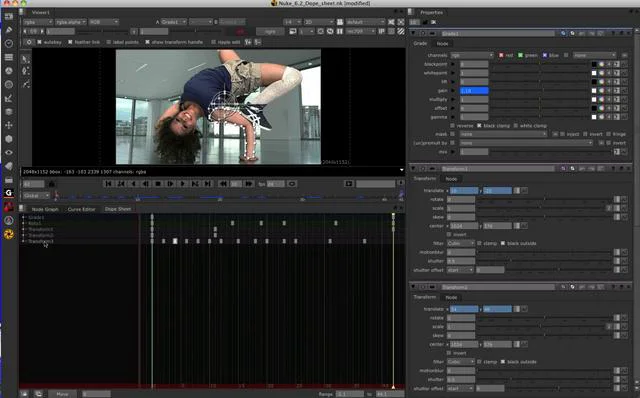Click the stop playback button
Image resolution: width=640 pixels, height=398 pixels.
pyautogui.click(x=158, y=184)
